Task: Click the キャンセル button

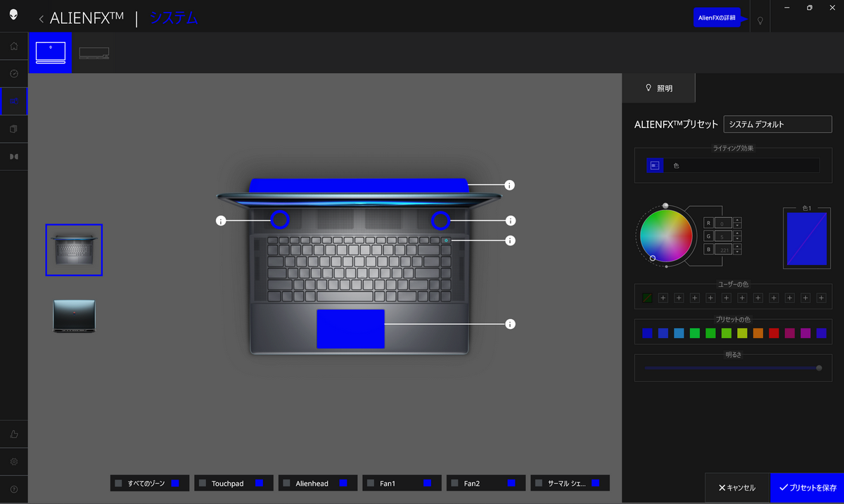Action: (737, 488)
